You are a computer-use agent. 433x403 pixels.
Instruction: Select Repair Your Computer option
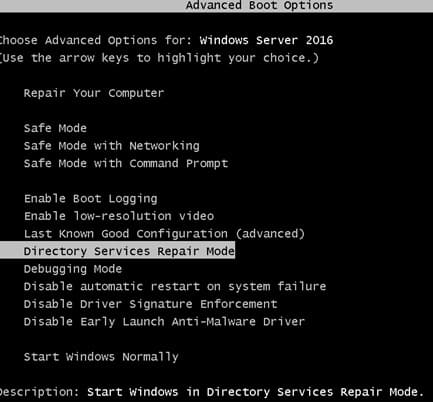click(94, 93)
